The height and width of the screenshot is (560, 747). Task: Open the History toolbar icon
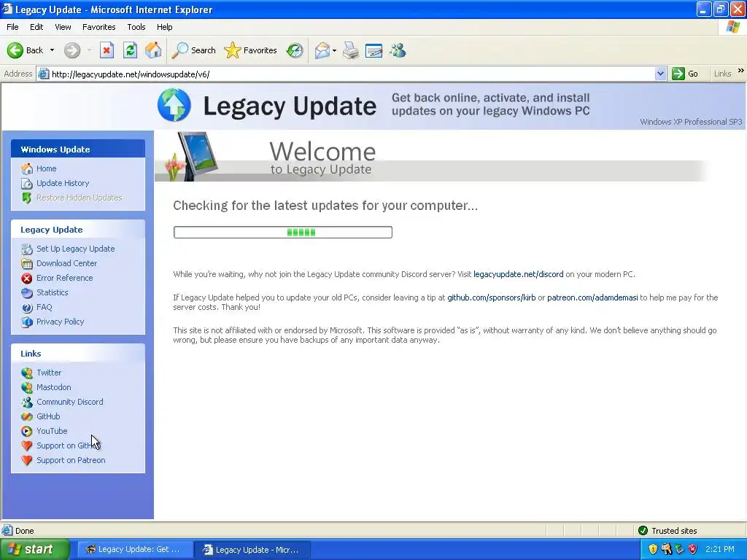(295, 50)
